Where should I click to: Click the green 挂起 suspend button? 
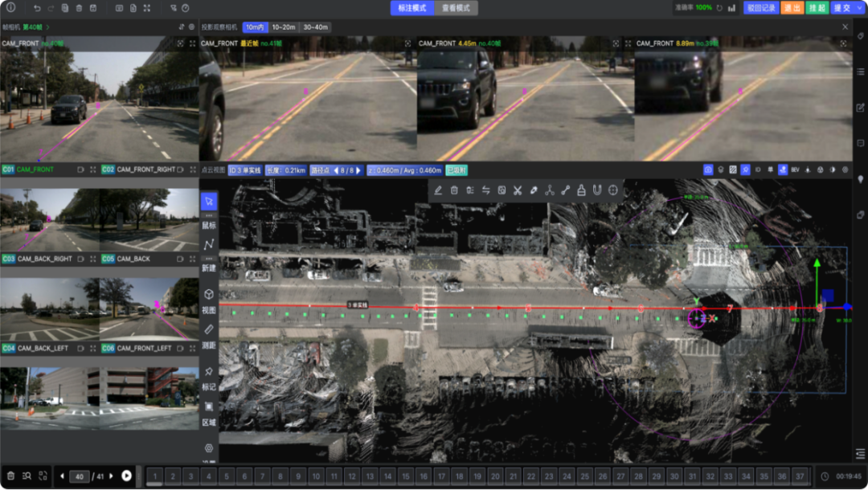tap(817, 8)
